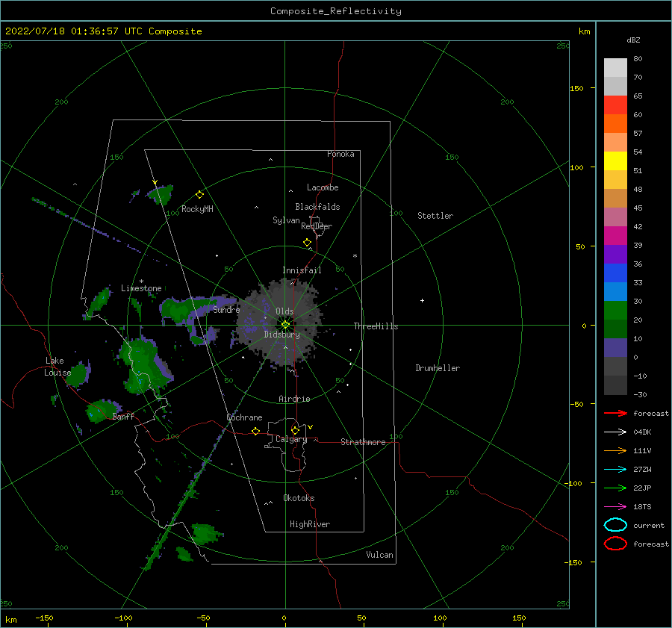This screenshot has width=672, height=628.
Task: Click the green echo cell northwest of RockyMH
Action: [161, 194]
